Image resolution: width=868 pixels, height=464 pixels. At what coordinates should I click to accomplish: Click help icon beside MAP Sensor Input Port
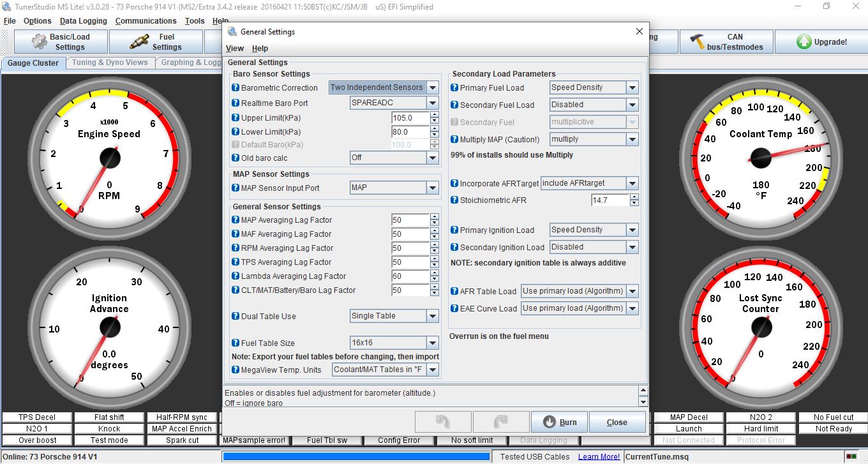pos(236,188)
